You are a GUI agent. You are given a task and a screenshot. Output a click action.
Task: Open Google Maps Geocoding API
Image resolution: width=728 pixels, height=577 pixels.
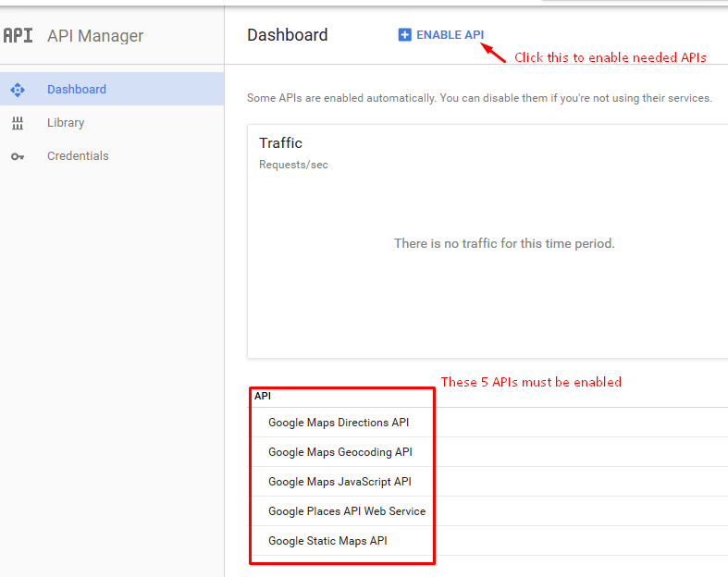340,452
